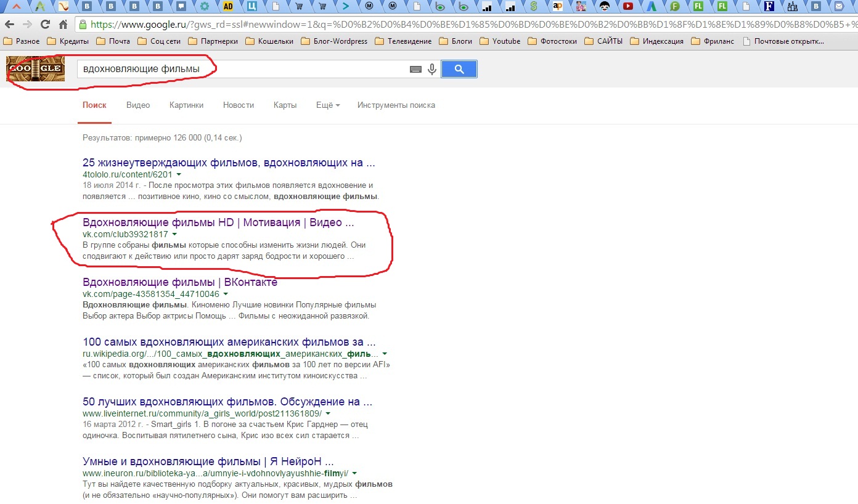The width and height of the screenshot is (858, 504).
Task: Switch to the speech bubble tab
Action: [x=181, y=7]
